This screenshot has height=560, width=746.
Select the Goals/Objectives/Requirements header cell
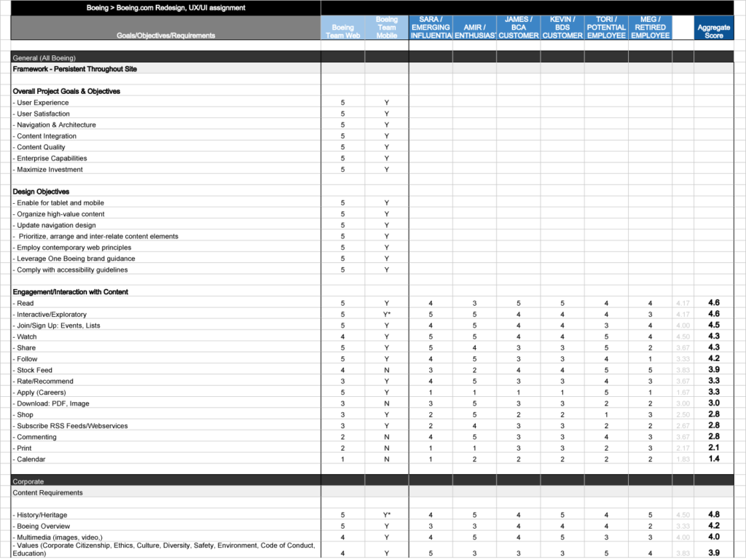tap(166, 35)
